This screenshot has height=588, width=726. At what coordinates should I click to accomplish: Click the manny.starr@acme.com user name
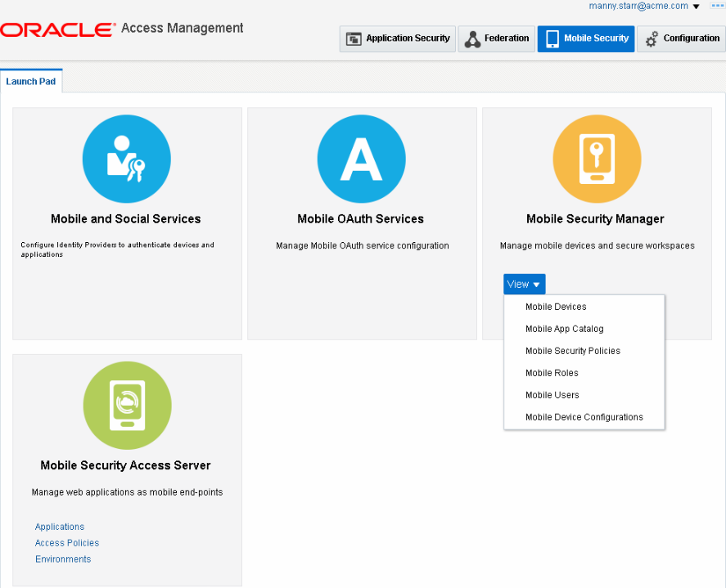point(638,6)
